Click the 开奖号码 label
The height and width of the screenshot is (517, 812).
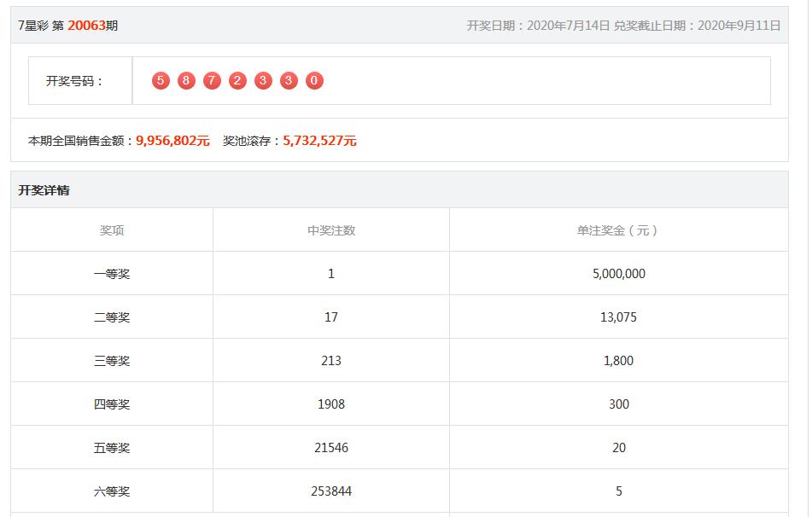point(74,81)
